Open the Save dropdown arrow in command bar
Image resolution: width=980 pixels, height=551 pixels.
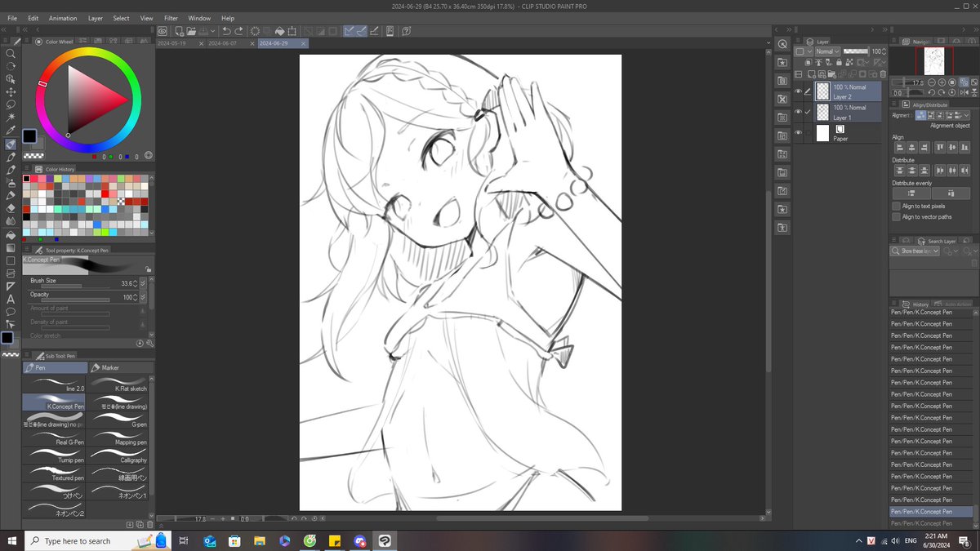(214, 31)
